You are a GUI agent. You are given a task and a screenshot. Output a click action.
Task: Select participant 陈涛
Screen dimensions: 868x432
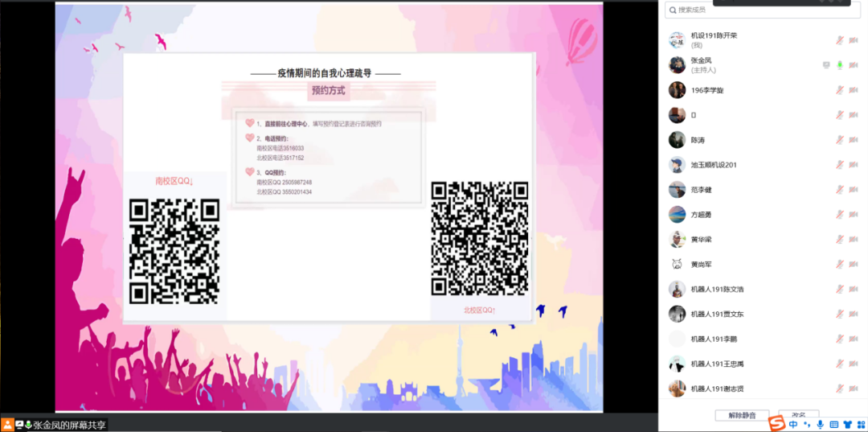click(x=762, y=139)
